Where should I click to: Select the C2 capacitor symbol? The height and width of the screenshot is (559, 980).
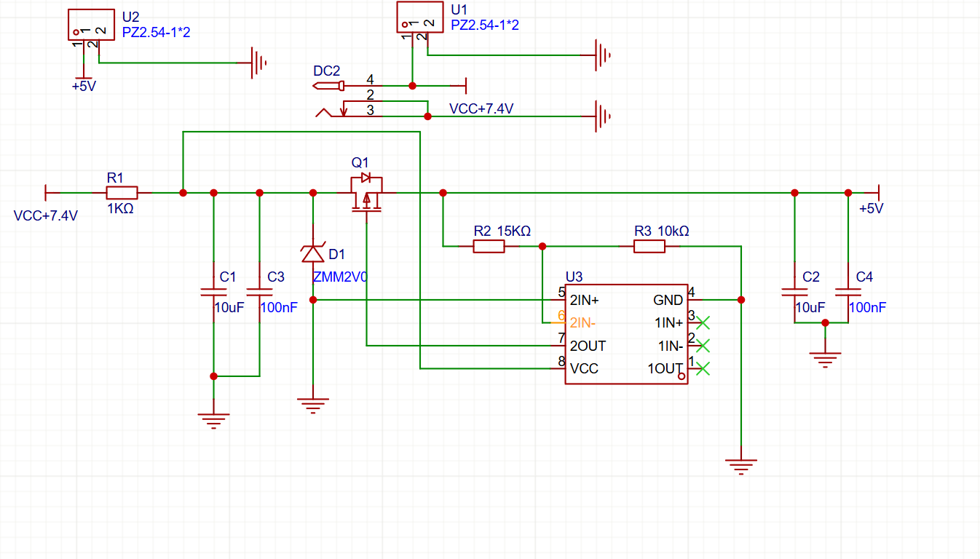pyautogui.click(x=794, y=292)
